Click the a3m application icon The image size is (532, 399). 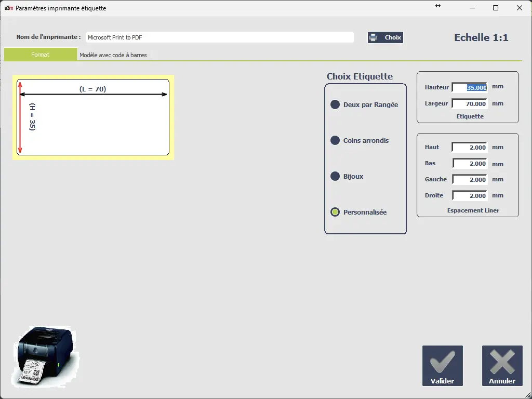[9, 8]
